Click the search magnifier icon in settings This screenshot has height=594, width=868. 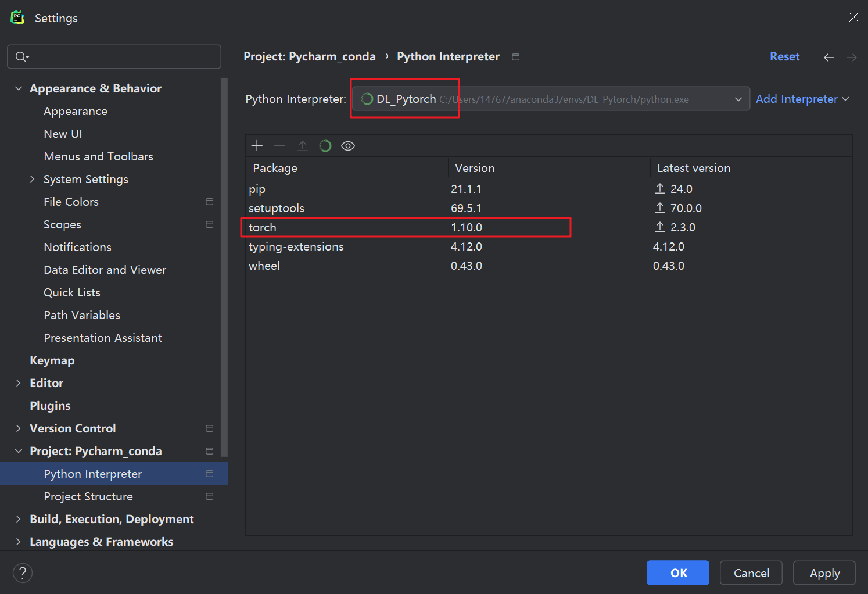pyautogui.click(x=21, y=56)
